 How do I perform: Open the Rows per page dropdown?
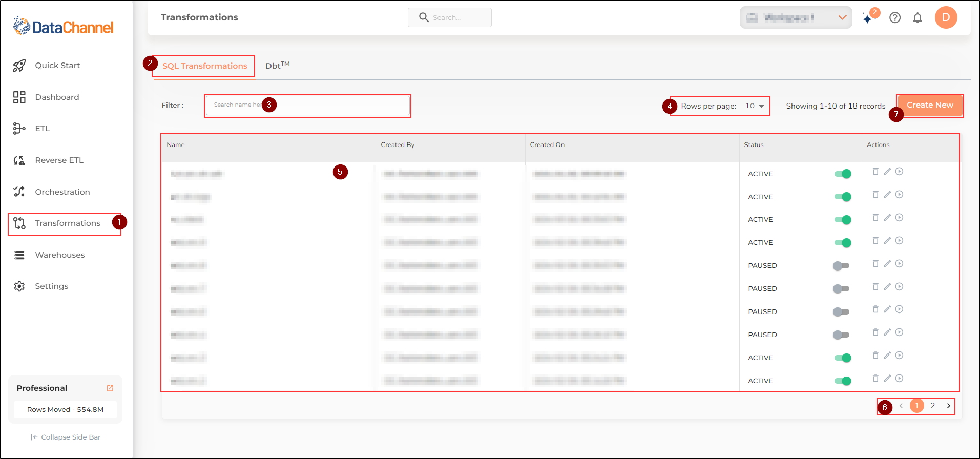(x=755, y=106)
